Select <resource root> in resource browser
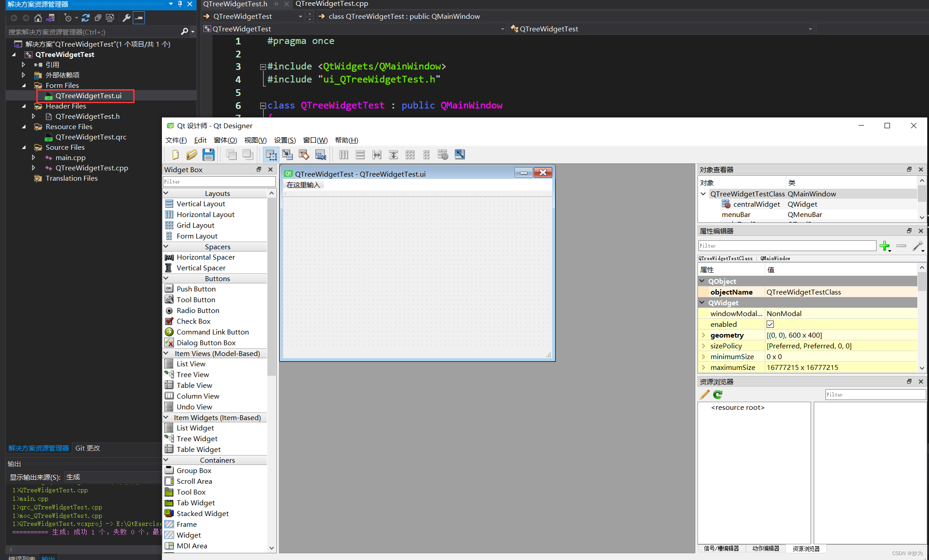 coord(737,407)
